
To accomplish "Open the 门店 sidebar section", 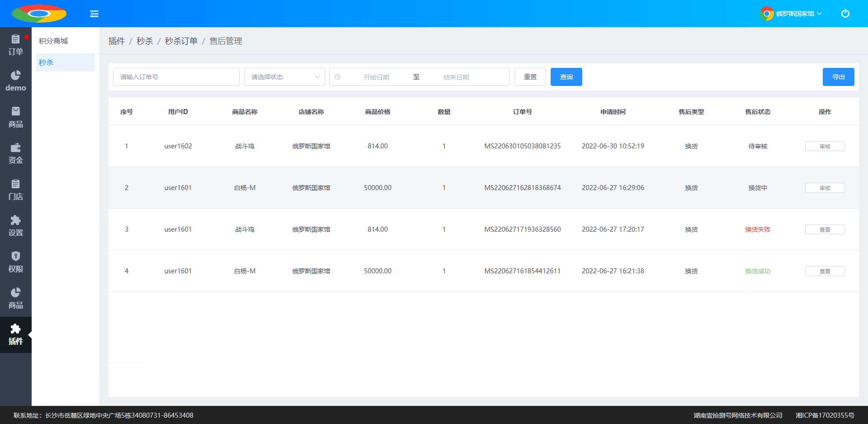I will [x=16, y=190].
